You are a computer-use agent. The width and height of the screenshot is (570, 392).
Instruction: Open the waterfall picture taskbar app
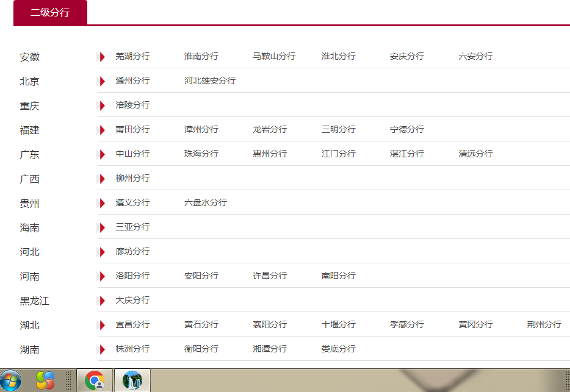[x=132, y=380]
